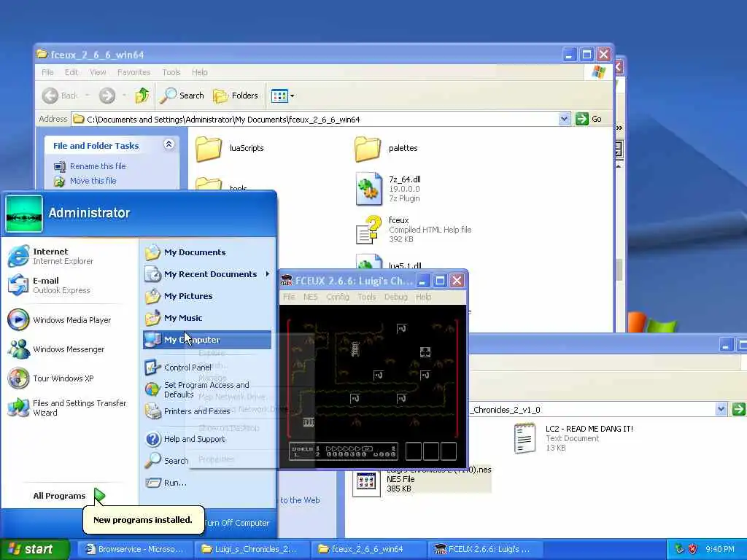Select the fceux Compiled HTML Help file
Image resolution: width=747 pixels, height=560 pixels.
[x=414, y=230]
